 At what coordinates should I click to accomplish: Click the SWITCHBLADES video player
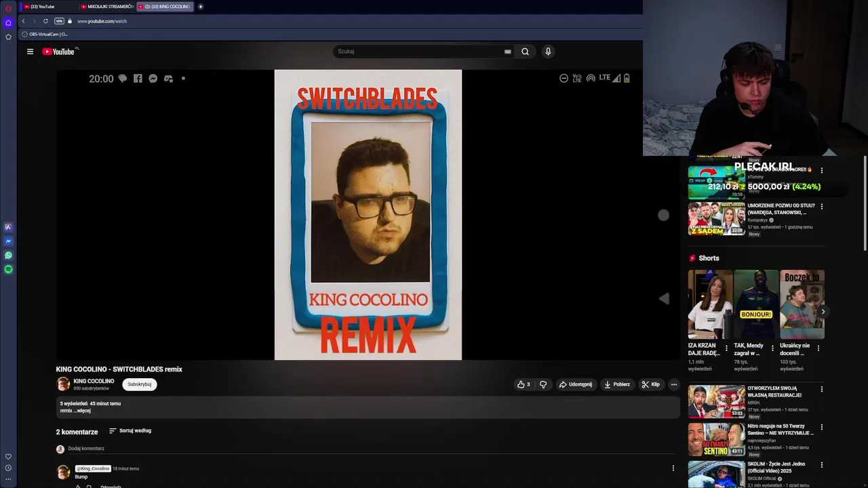(x=368, y=215)
